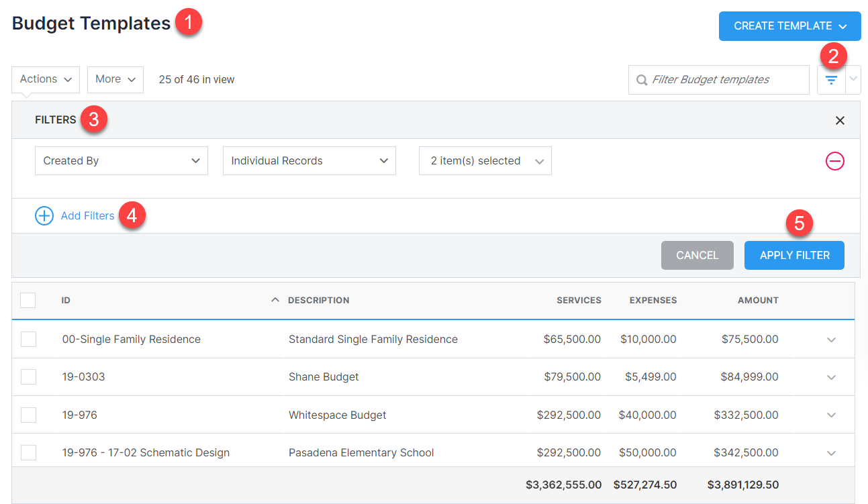Click the Add Filters plus icon

[x=44, y=215]
